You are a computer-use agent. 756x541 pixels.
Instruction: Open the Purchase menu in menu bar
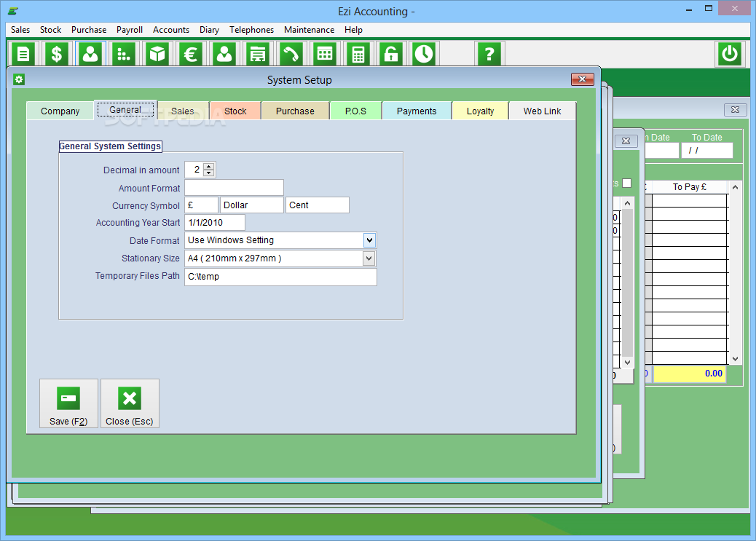(89, 30)
